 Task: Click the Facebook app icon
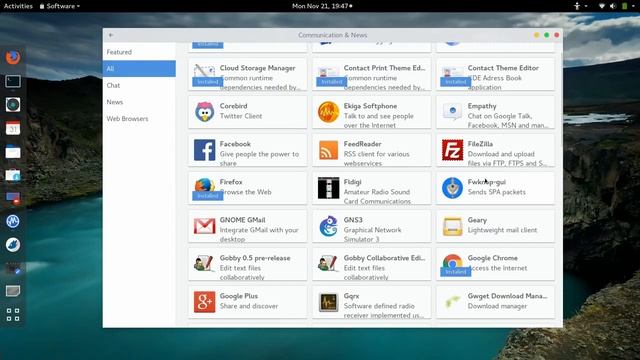[204, 150]
